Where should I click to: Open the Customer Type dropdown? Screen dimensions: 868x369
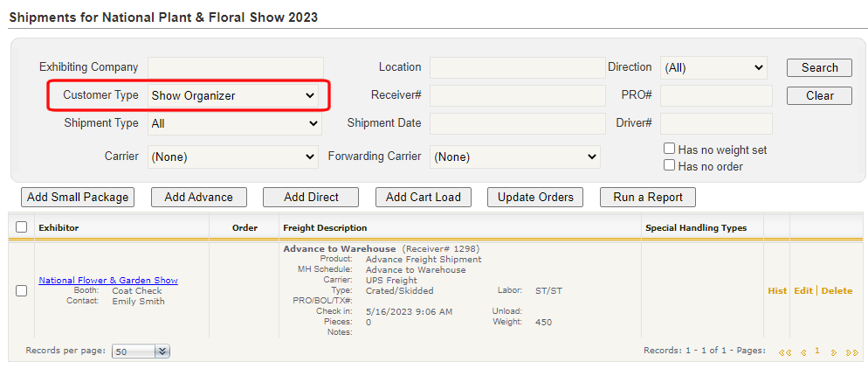point(233,95)
